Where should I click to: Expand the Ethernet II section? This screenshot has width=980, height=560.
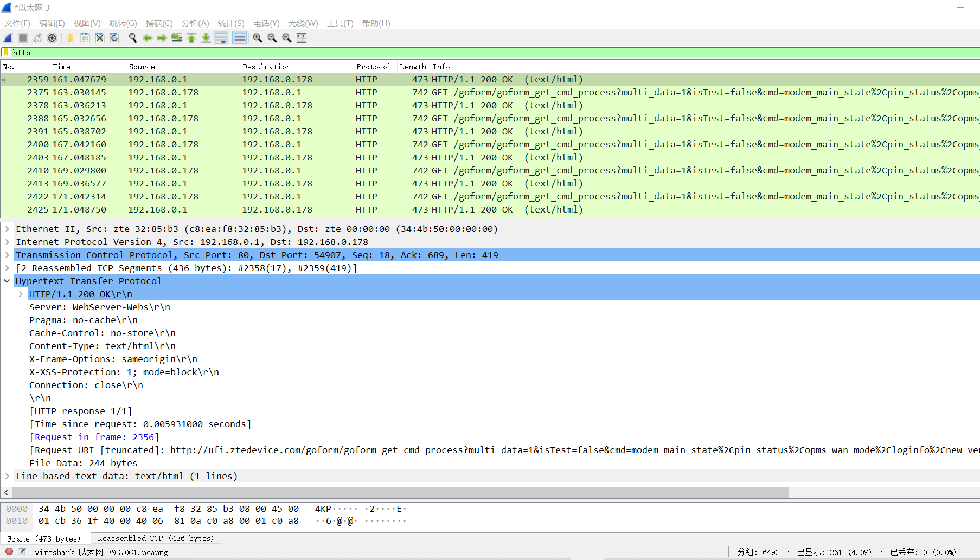(x=7, y=229)
